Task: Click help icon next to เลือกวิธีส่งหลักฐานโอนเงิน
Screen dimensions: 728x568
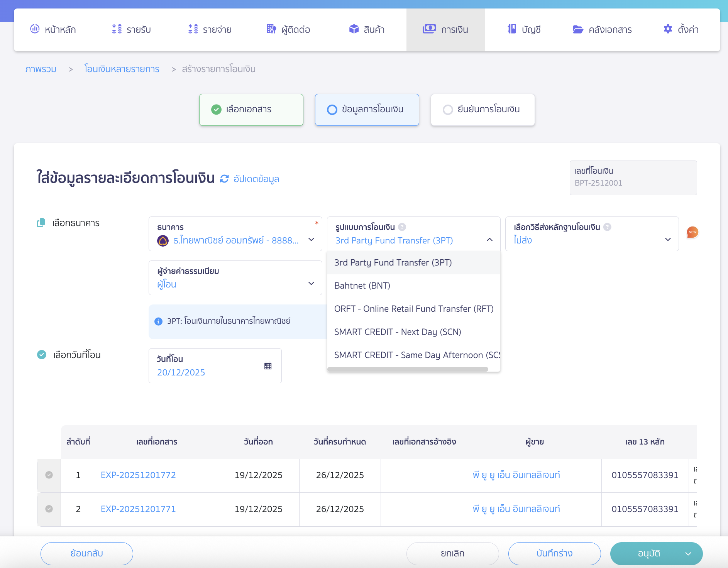Action: point(607,227)
